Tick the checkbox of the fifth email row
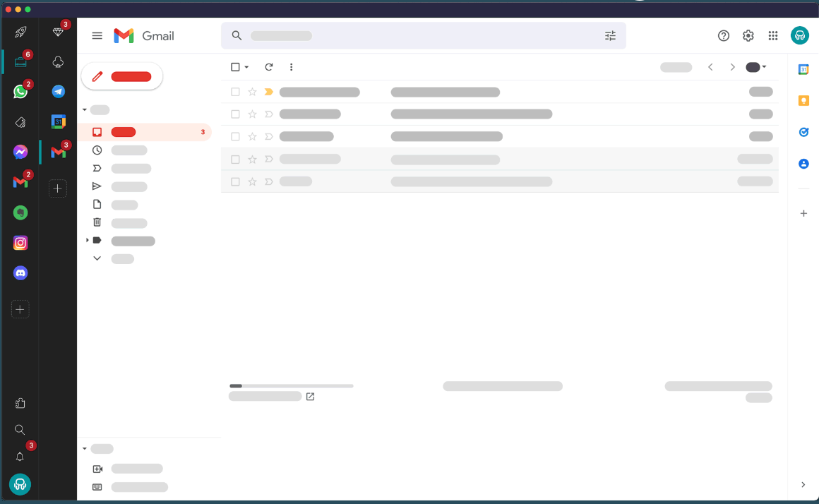 (235, 181)
